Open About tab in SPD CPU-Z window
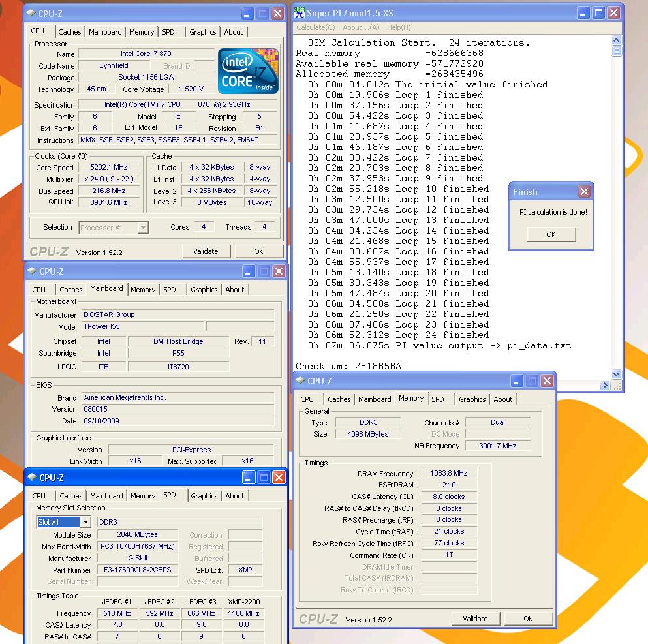This screenshot has width=648, height=644. pos(234,496)
